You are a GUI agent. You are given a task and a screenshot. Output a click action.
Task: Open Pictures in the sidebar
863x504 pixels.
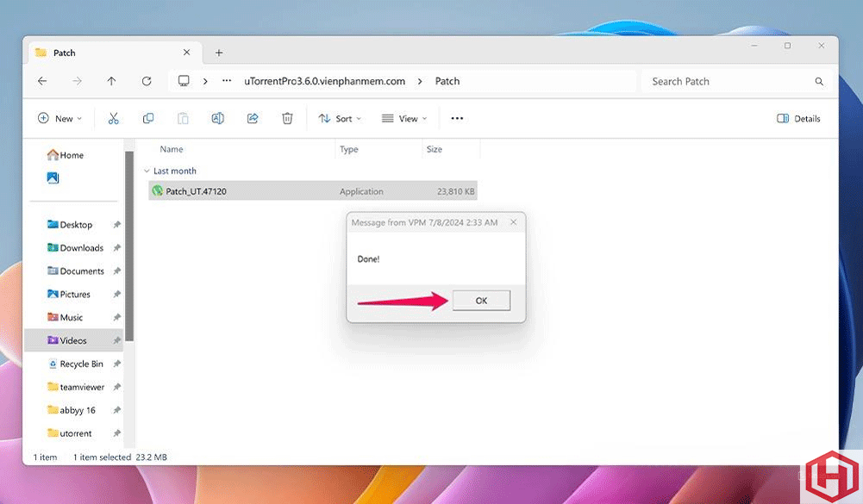[69, 294]
